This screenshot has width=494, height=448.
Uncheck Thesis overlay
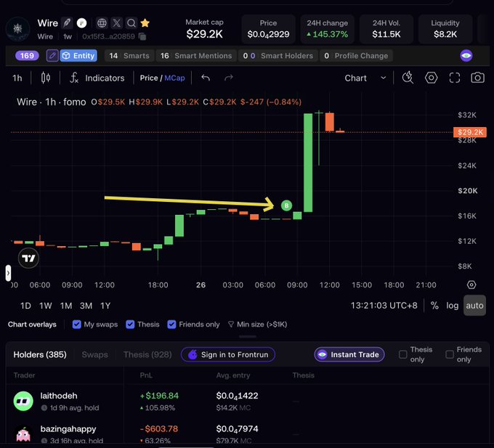(130, 325)
